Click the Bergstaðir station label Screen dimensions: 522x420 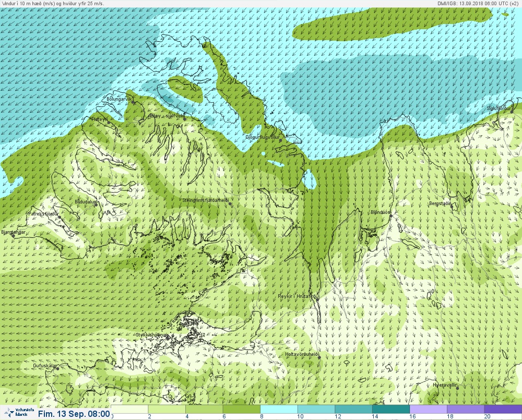pyautogui.click(x=440, y=203)
